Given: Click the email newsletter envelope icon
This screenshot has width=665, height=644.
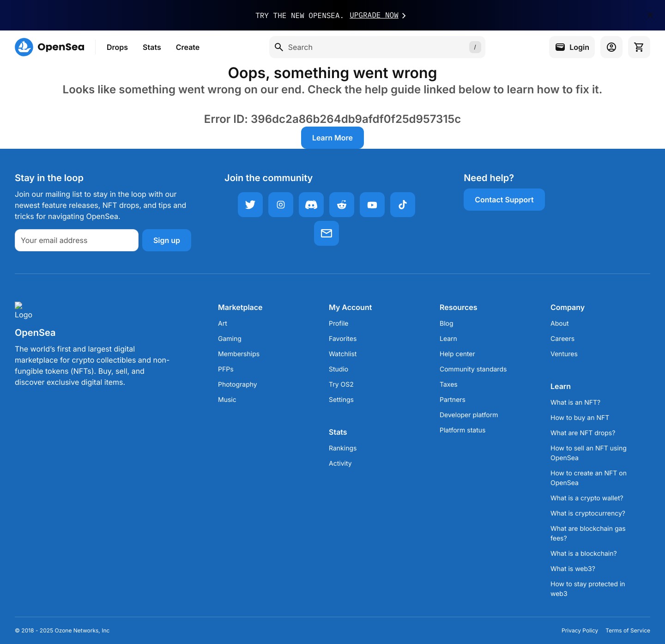Looking at the screenshot, I should 326,233.
